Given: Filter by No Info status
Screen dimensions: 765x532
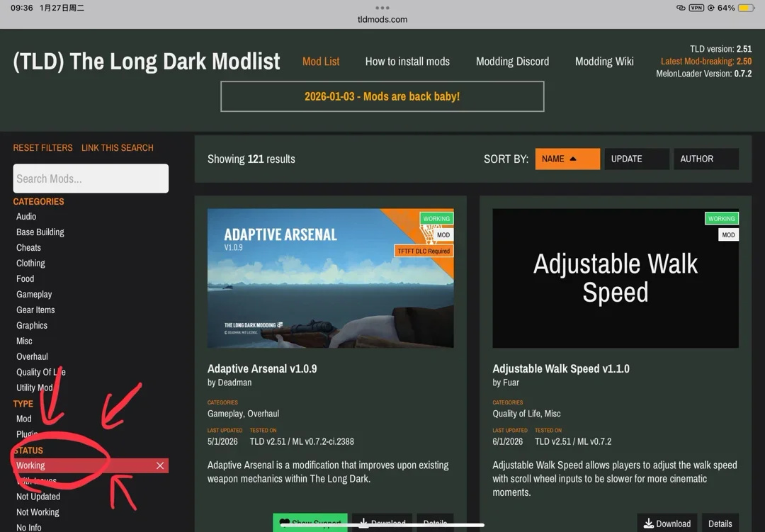Looking at the screenshot, I should (x=29, y=528).
